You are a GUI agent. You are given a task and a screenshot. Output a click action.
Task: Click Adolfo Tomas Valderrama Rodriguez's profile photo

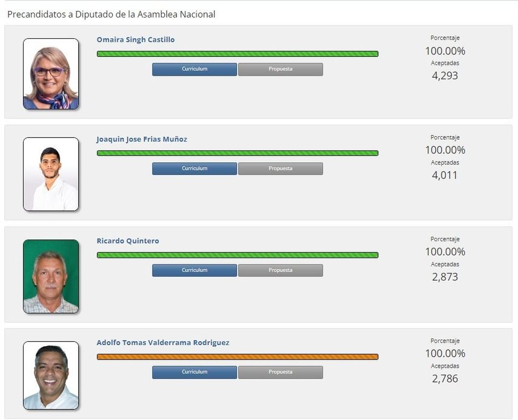(51, 375)
